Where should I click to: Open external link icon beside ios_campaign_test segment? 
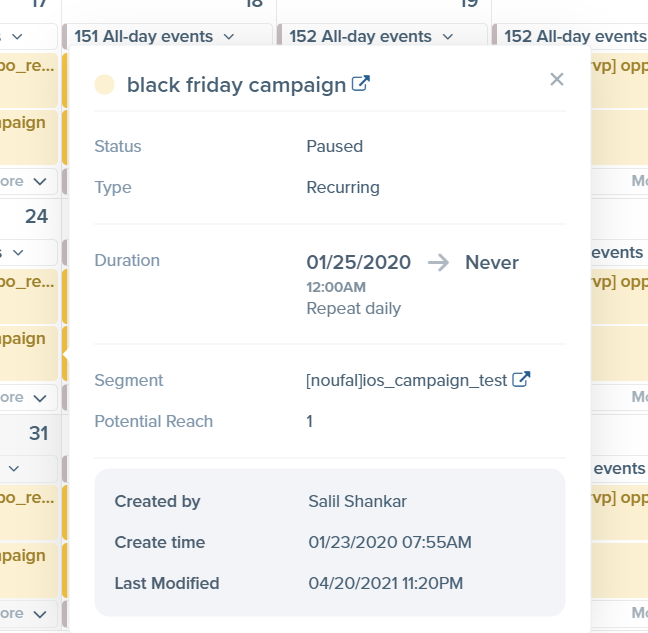click(x=521, y=380)
